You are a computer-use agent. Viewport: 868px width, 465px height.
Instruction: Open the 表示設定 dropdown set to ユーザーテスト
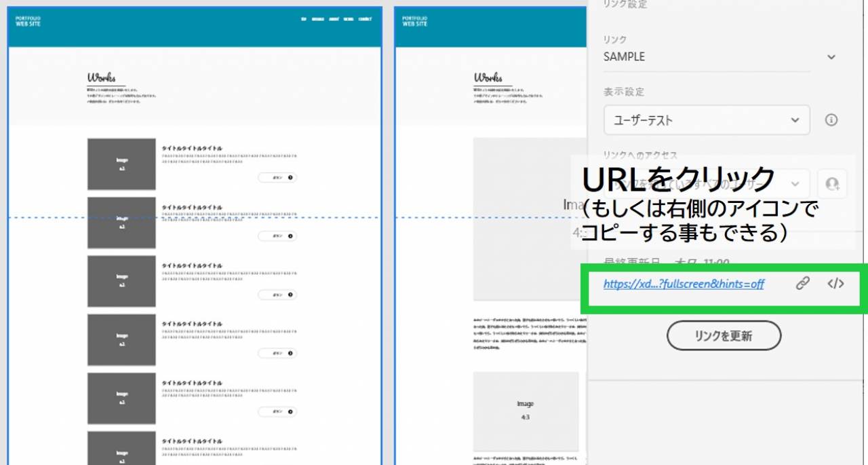707,120
